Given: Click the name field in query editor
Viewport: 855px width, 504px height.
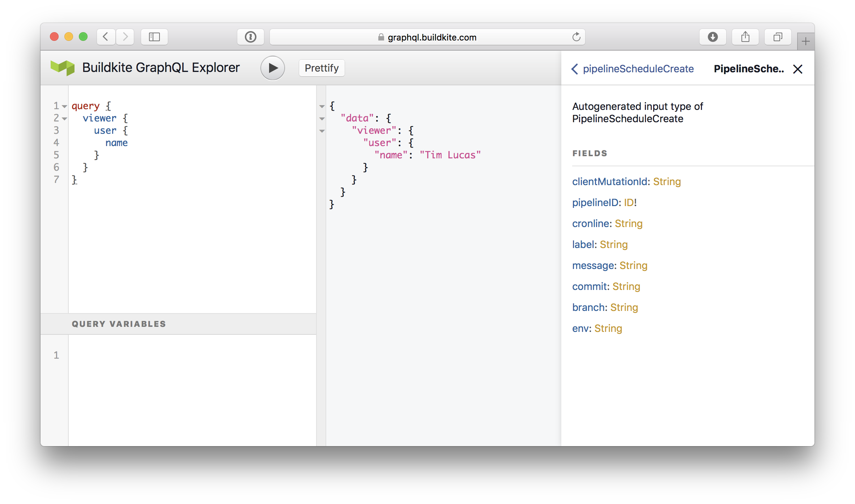Looking at the screenshot, I should click(116, 143).
